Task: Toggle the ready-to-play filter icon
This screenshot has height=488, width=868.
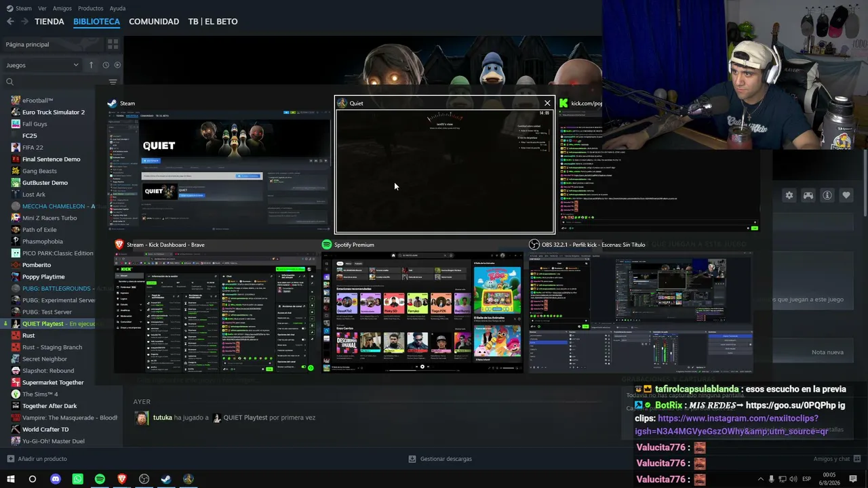Action: [x=117, y=65]
